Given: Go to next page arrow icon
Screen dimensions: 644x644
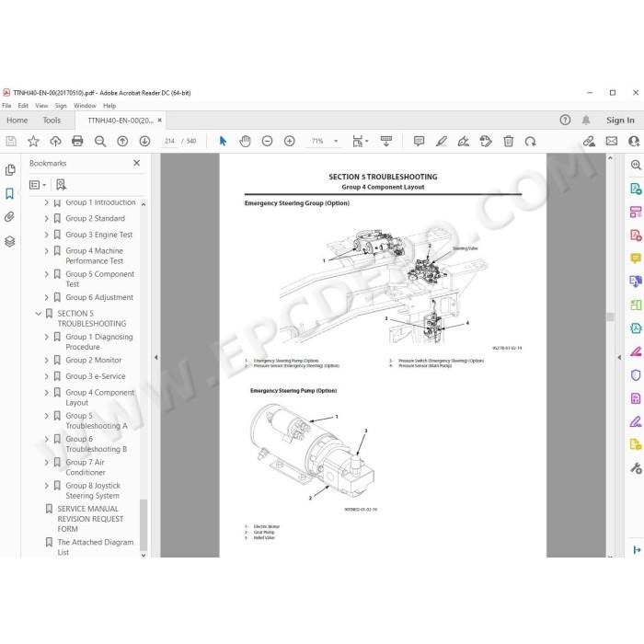Looking at the screenshot, I should point(144,142).
